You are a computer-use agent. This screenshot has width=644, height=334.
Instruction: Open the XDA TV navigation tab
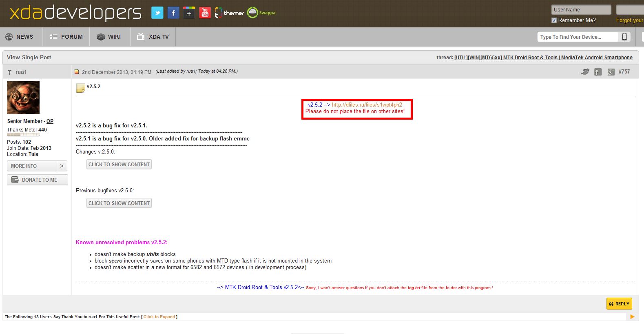point(153,37)
